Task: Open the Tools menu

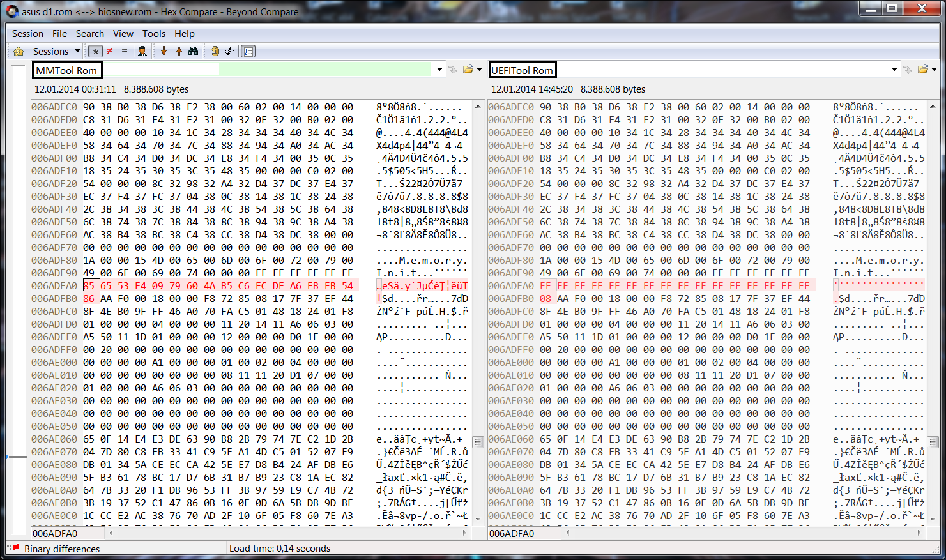Action: pos(153,34)
